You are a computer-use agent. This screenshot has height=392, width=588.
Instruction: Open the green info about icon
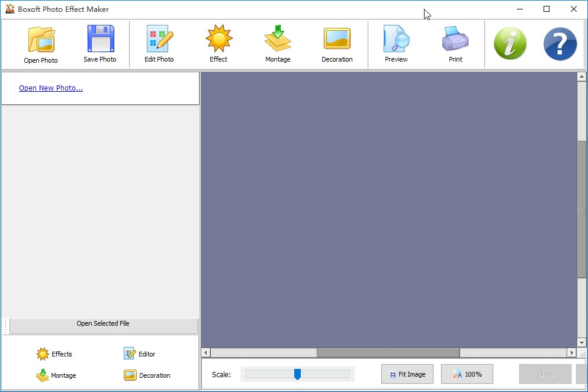pos(510,43)
